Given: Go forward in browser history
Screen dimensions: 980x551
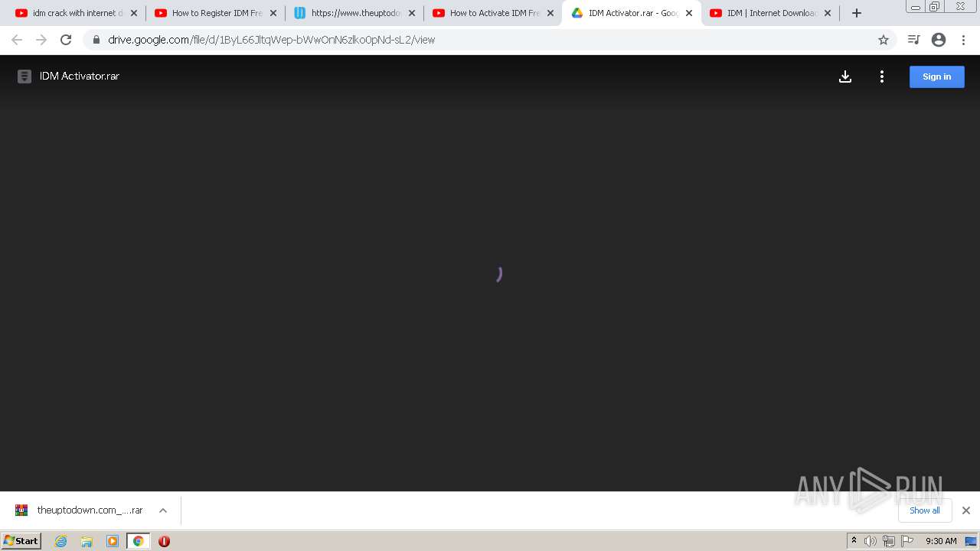Looking at the screenshot, I should [41, 40].
